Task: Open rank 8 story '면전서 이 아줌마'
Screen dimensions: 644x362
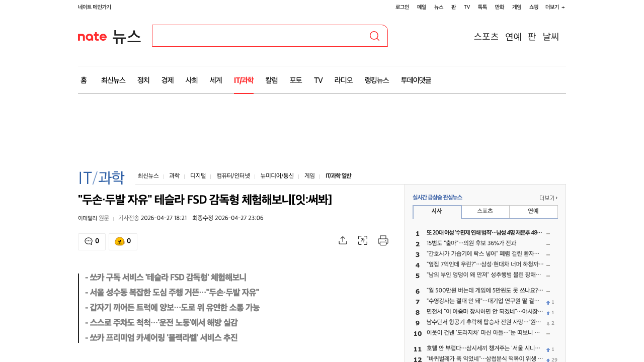Action: tap(485, 312)
